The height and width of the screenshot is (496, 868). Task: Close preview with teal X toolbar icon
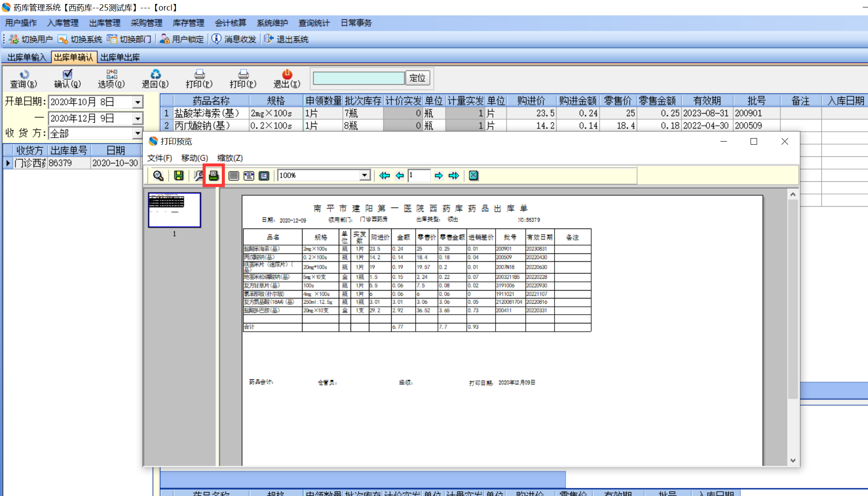473,176
